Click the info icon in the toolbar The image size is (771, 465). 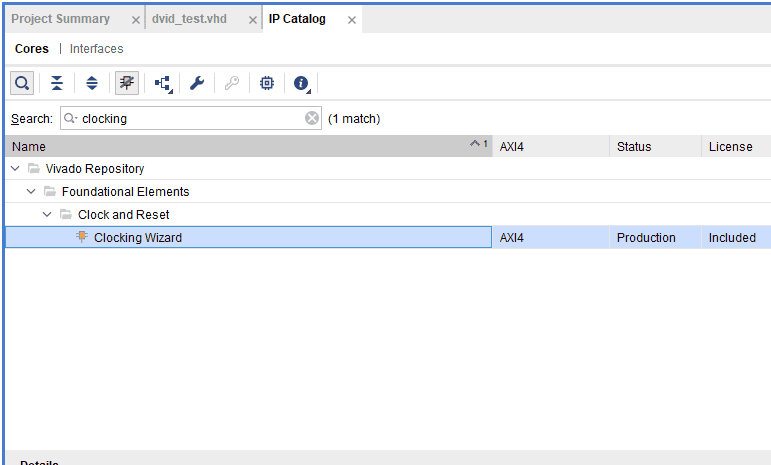click(300, 84)
